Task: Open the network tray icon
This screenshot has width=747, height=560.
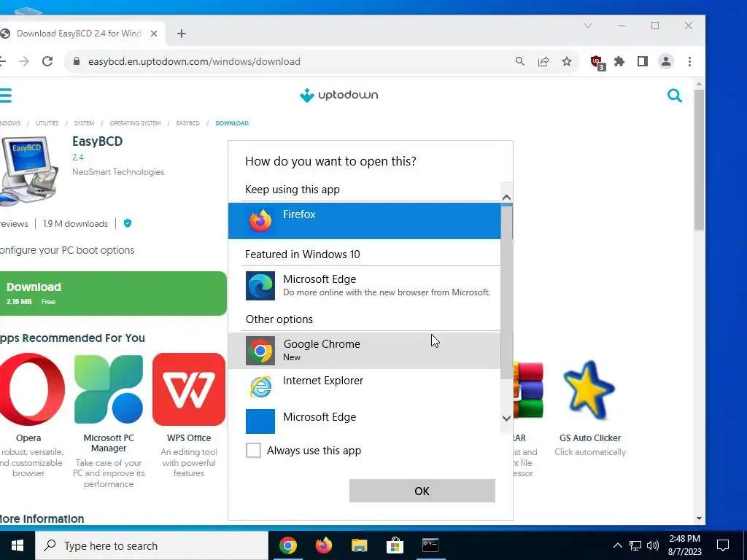Action: point(635,545)
